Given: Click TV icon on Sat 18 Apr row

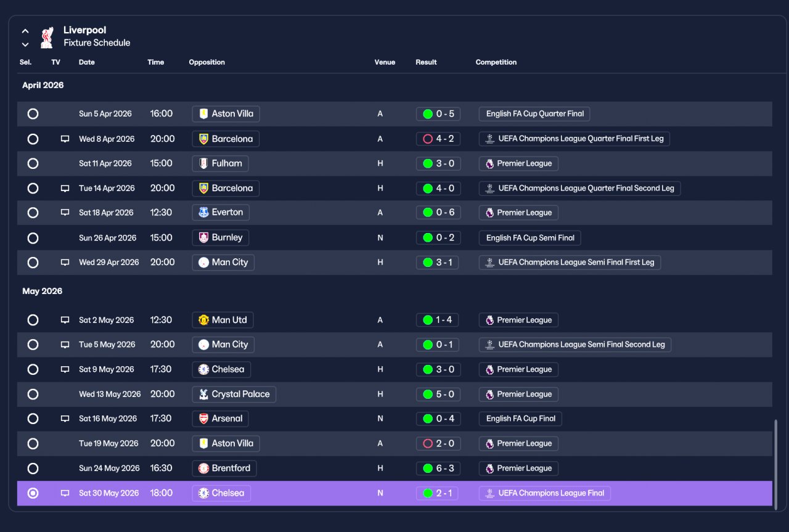Looking at the screenshot, I should tap(65, 213).
